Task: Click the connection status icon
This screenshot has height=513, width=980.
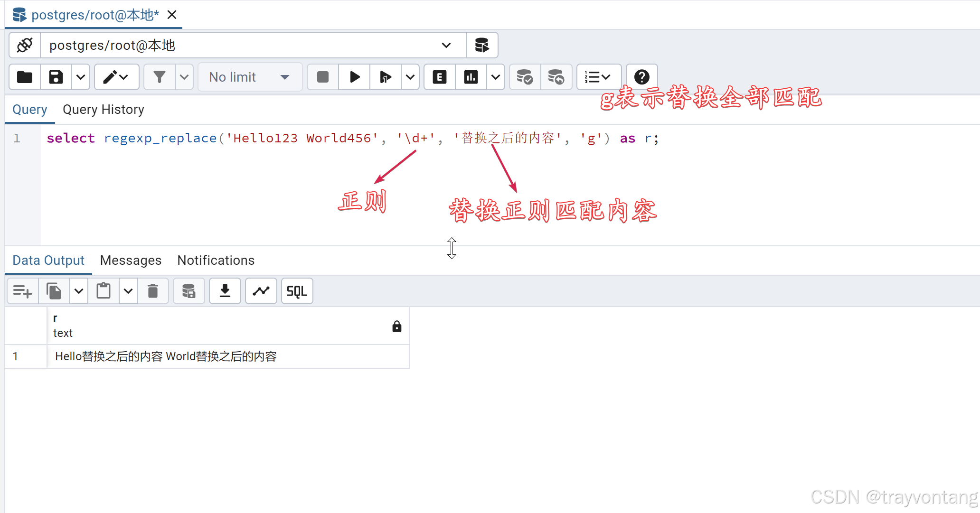Action: (25, 46)
